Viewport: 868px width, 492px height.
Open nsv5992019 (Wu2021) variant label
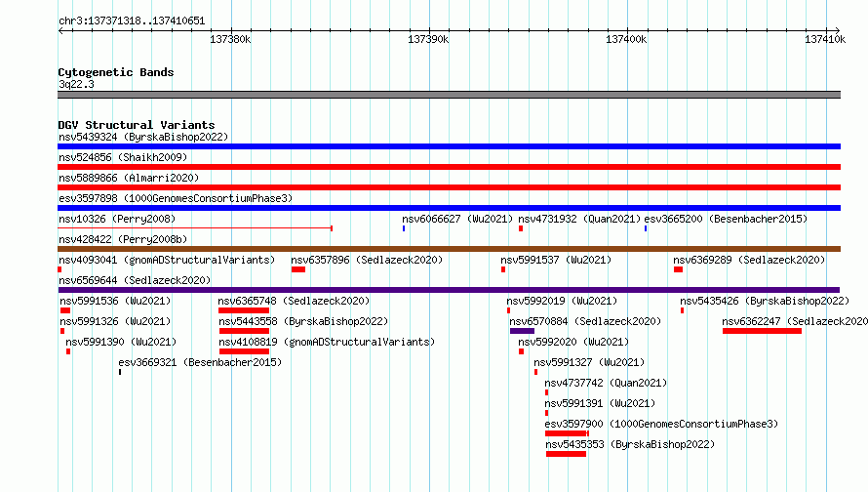(x=562, y=301)
